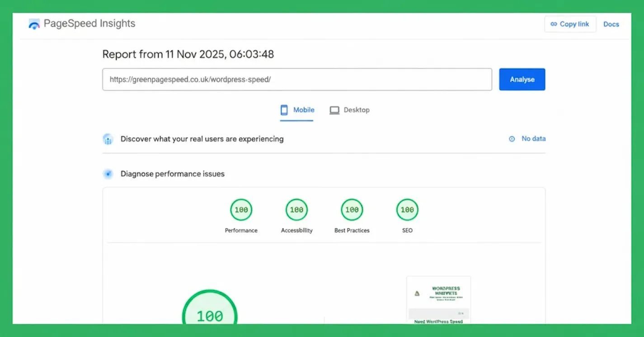Select the 'Diagnose performance issues' heading

[172, 174]
